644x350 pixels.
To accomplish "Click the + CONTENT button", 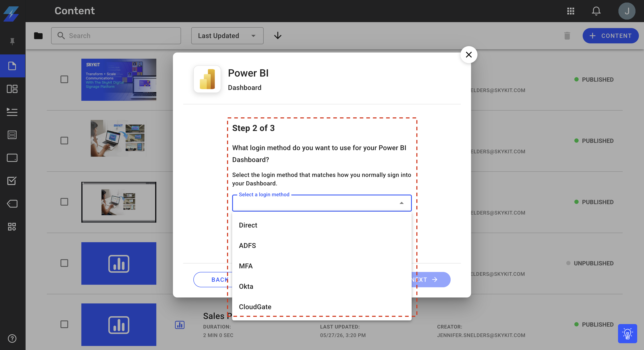I will pos(611,36).
